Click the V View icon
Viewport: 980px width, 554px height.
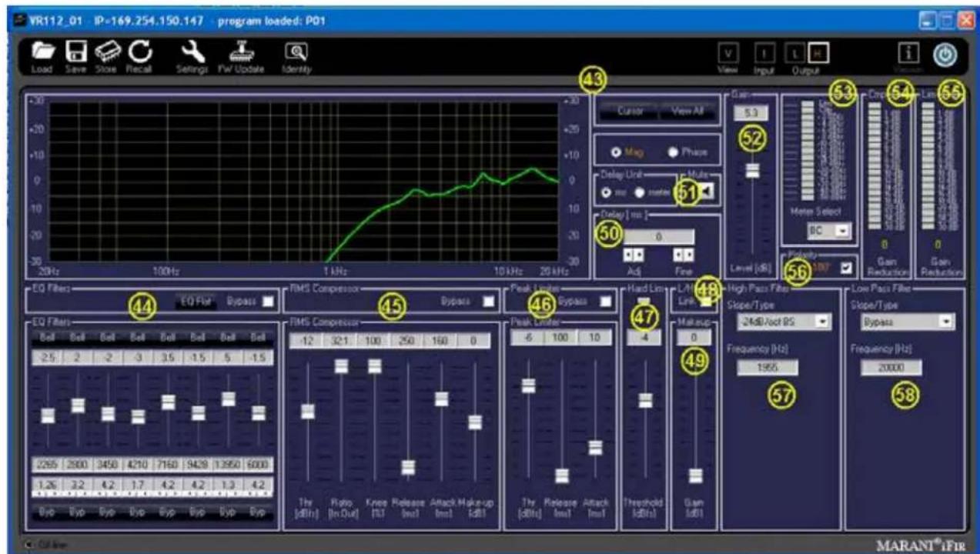coord(727,52)
